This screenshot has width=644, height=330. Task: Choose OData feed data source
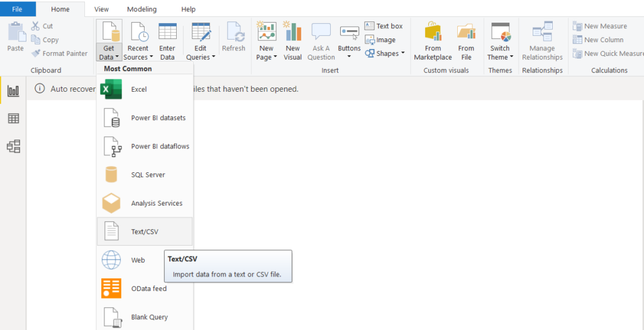(x=145, y=289)
